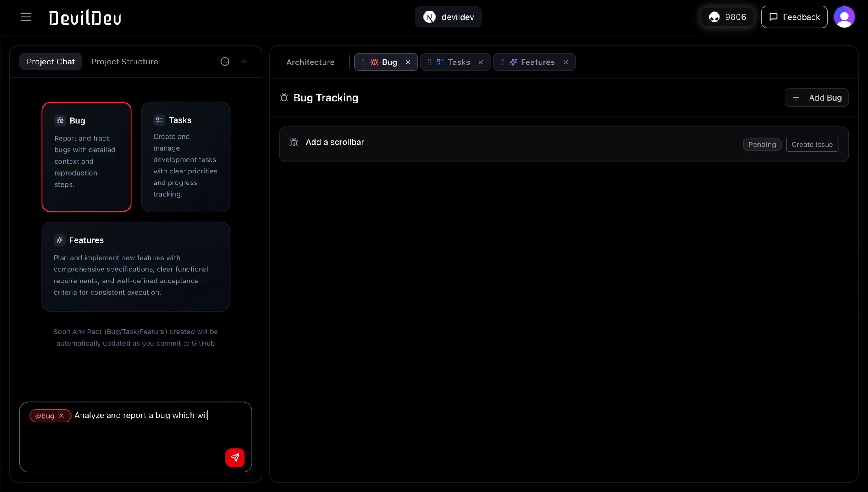Select the bug icon on the Bug card

pyautogui.click(x=60, y=120)
